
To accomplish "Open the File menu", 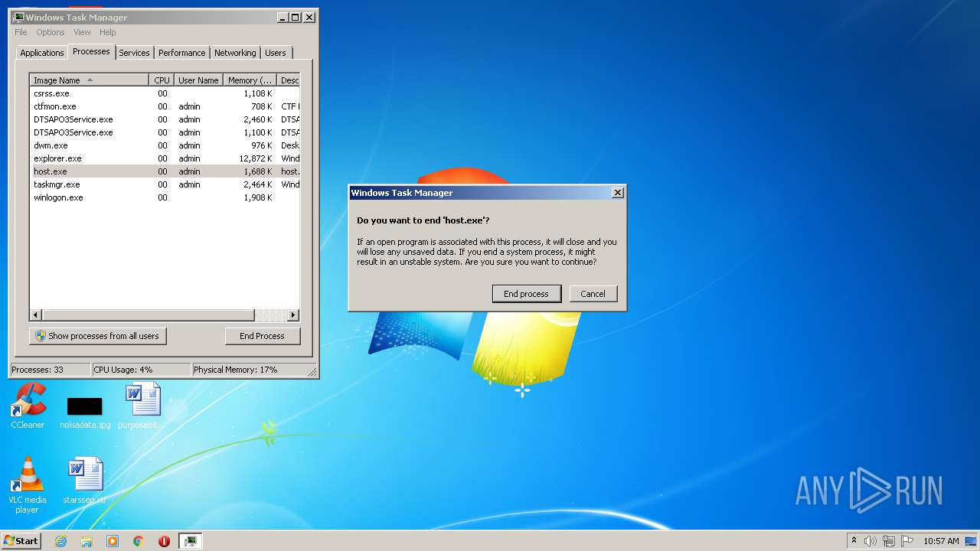I will pyautogui.click(x=21, y=32).
